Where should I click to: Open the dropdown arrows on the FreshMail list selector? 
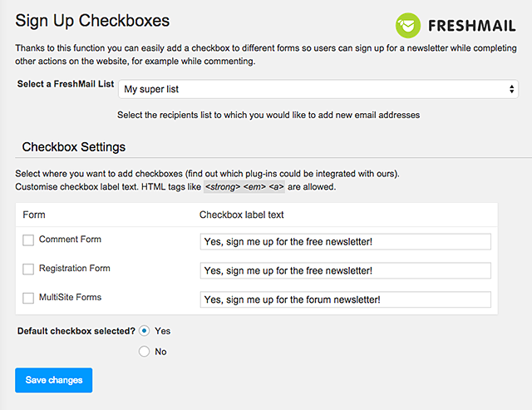(x=511, y=89)
